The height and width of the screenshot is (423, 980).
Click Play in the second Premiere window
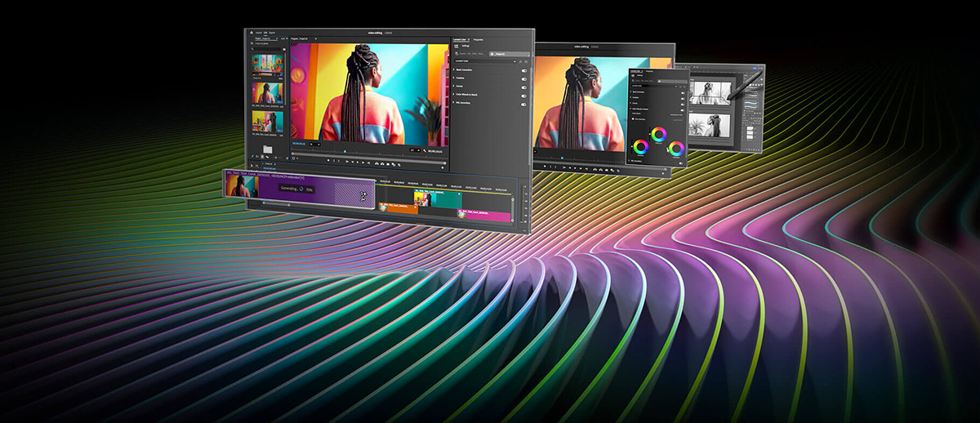[575, 168]
